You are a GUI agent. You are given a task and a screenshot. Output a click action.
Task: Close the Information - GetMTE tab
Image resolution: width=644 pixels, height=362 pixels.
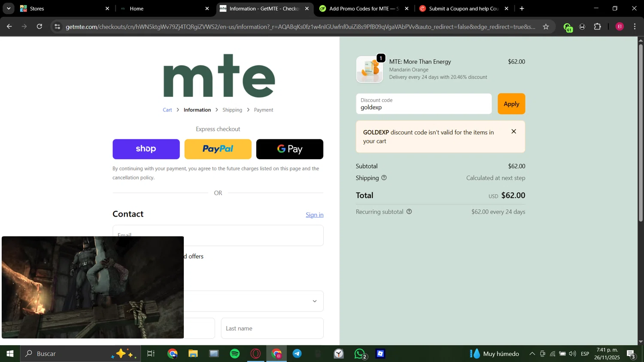[307, 8]
